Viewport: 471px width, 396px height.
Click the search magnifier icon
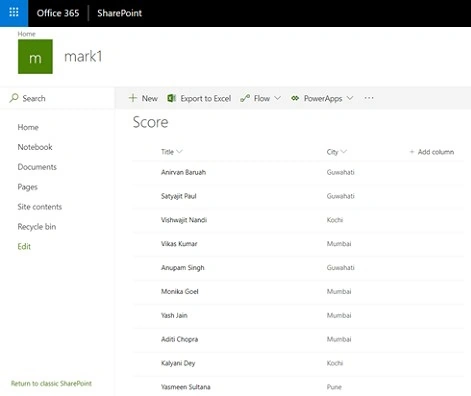(x=14, y=98)
